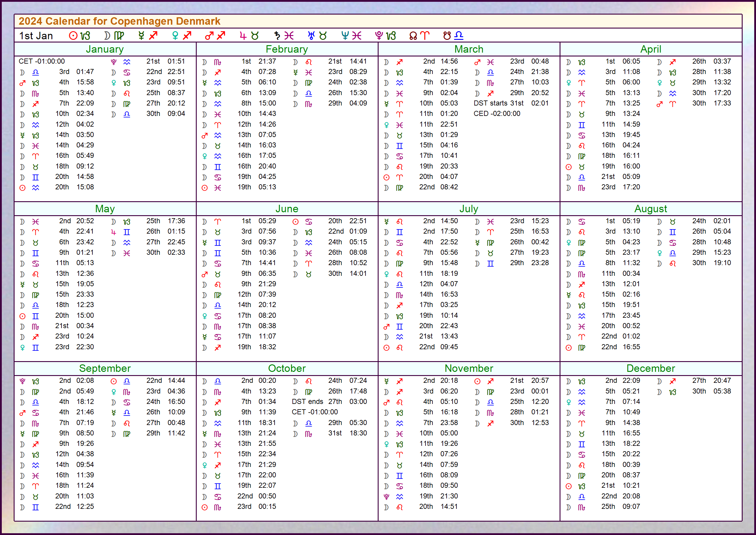Click time 09:45 on July 22nd
The height and width of the screenshot is (535, 756).
coord(449,347)
